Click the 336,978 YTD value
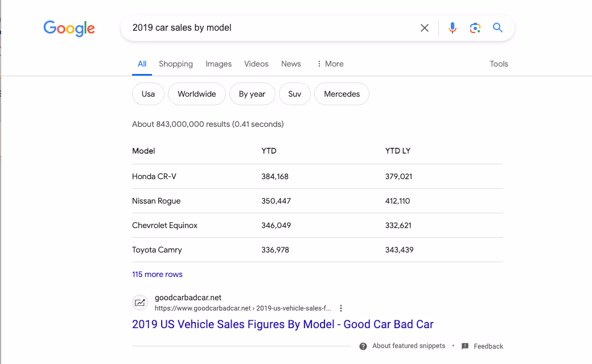 point(276,250)
